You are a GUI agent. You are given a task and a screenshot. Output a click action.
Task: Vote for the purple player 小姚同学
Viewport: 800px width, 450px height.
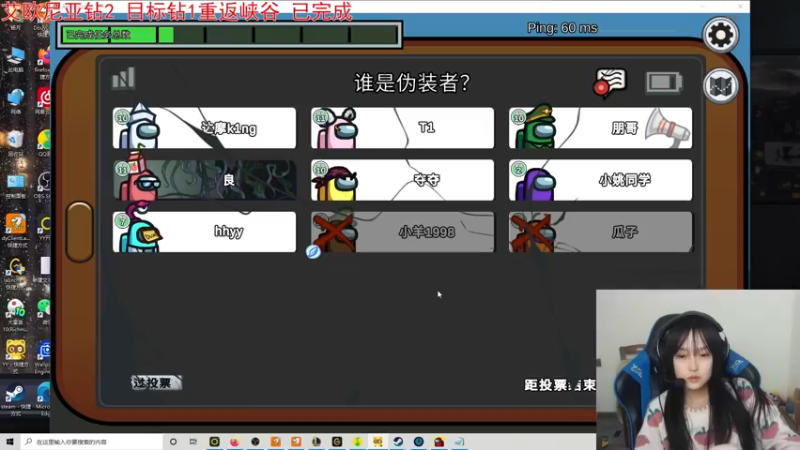(x=601, y=180)
